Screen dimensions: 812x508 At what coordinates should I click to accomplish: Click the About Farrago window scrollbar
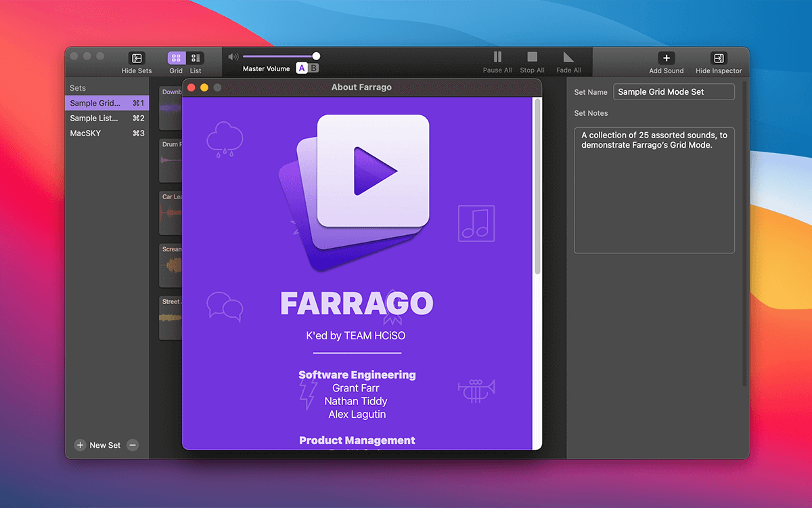point(538,186)
